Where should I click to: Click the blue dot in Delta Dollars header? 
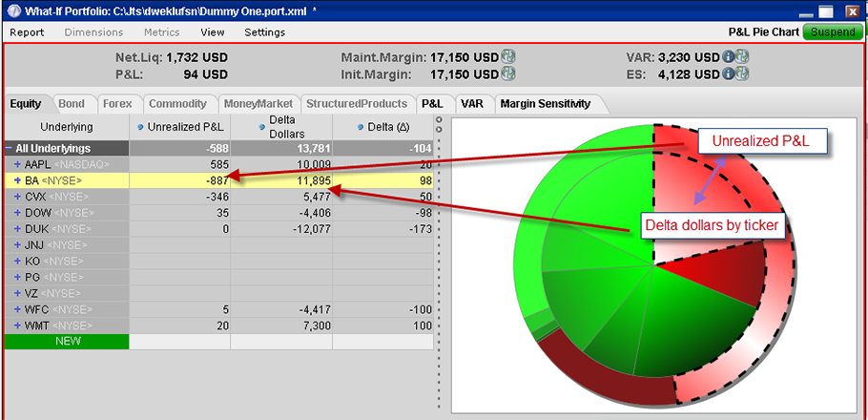(x=262, y=128)
